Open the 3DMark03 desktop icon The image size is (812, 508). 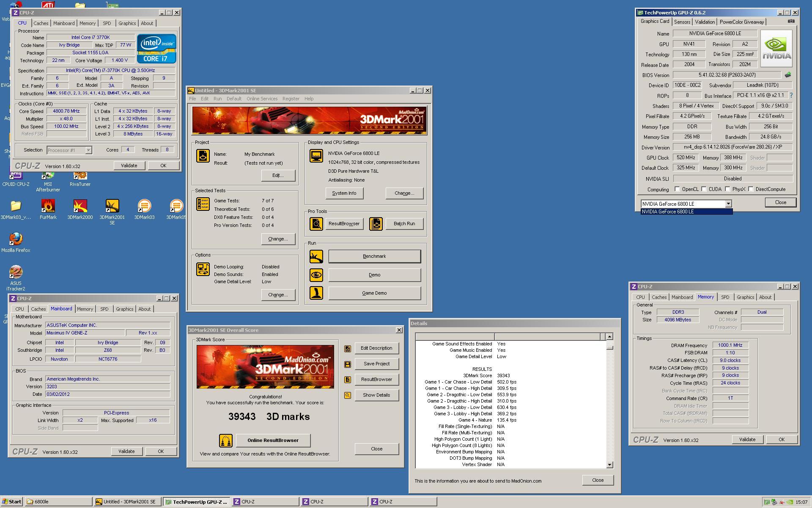[144, 210]
